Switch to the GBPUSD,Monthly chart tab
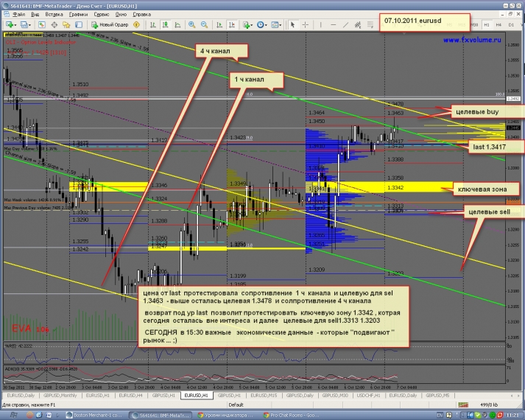The image size is (525, 420). (60, 396)
